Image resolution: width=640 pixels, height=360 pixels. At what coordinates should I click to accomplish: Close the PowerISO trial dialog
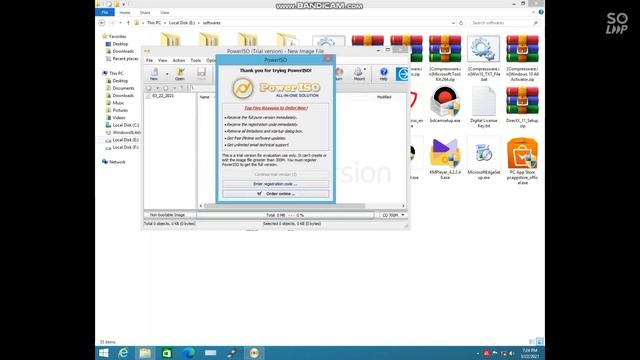point(328,60)
